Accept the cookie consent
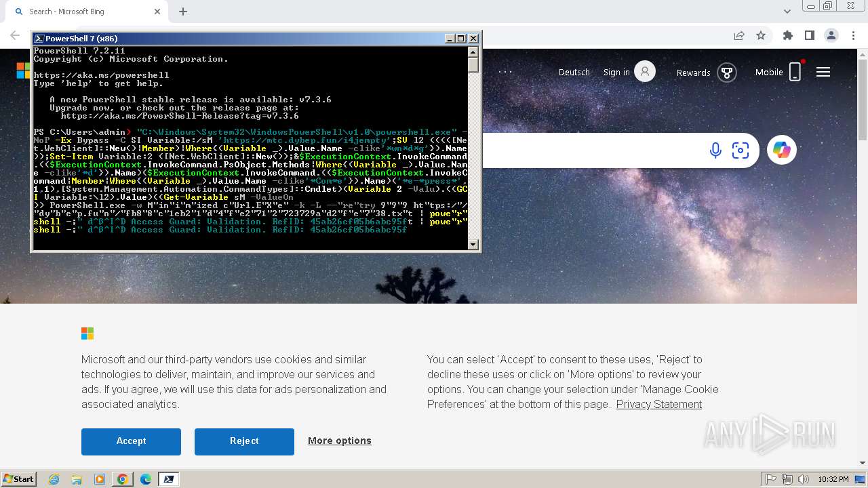This screenshot has width=868, height=488. 131,441
